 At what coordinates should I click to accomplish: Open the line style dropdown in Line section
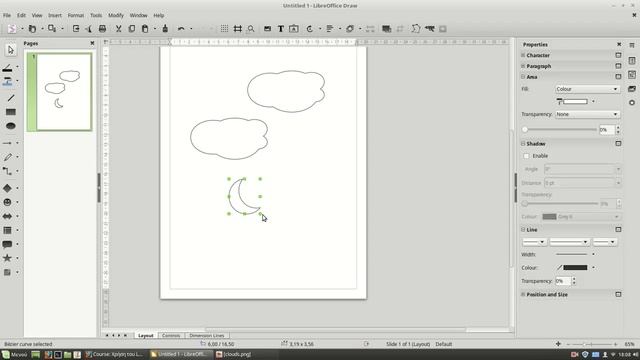point(569,242)
